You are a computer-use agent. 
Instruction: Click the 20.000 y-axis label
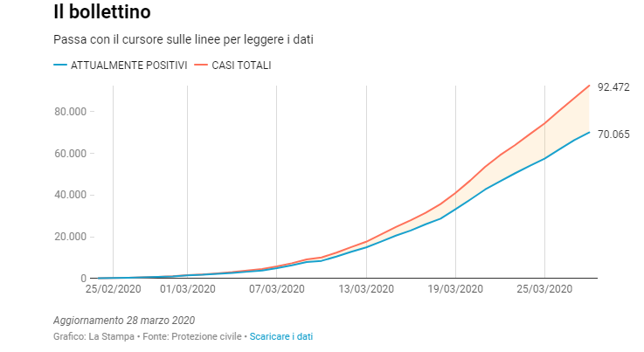tap(68, 237)
